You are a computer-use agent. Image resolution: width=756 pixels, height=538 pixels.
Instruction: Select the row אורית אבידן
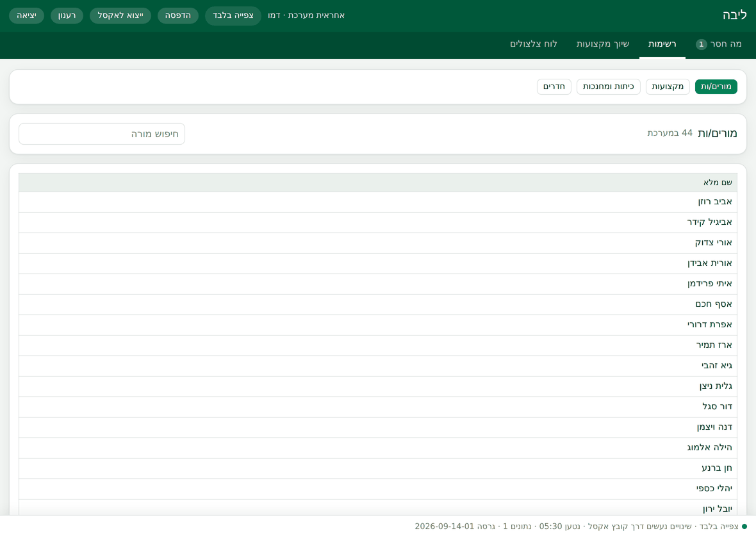(x=378, y=264)
